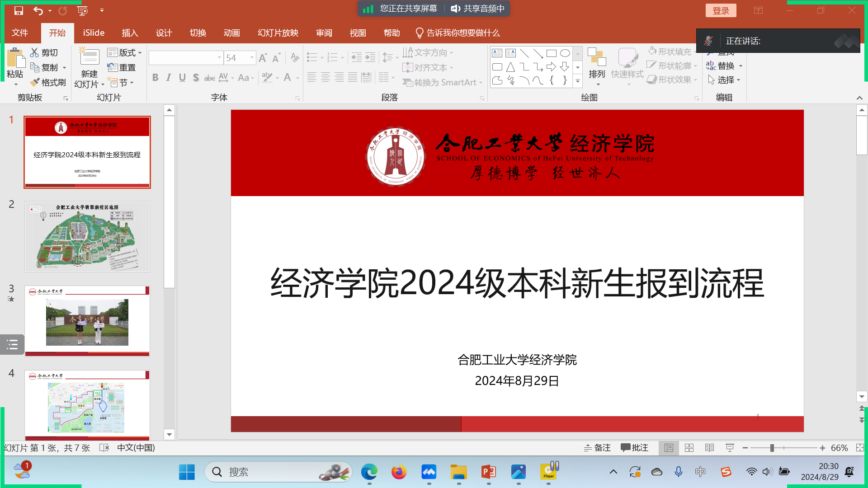The width and height of the screenshot is (868, 488).
Task: Switch to the iSlide tab
Action: 94,33
